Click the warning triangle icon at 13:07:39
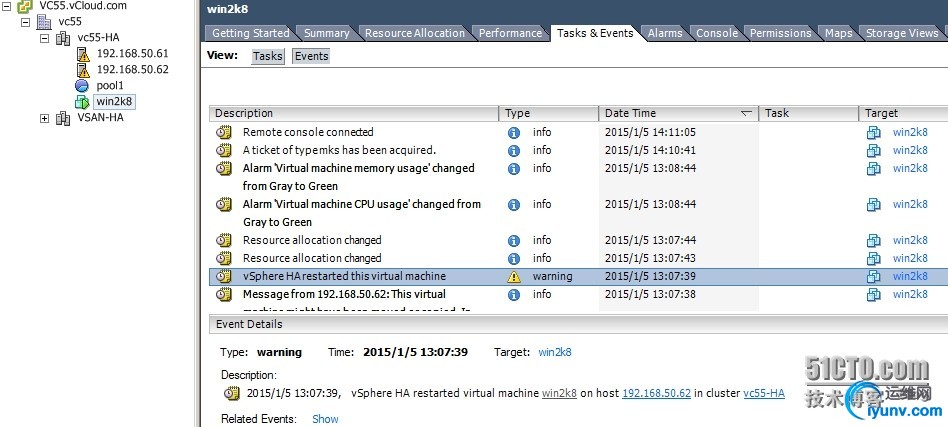Screen dimensions: 948x427 tap(514, 277)
